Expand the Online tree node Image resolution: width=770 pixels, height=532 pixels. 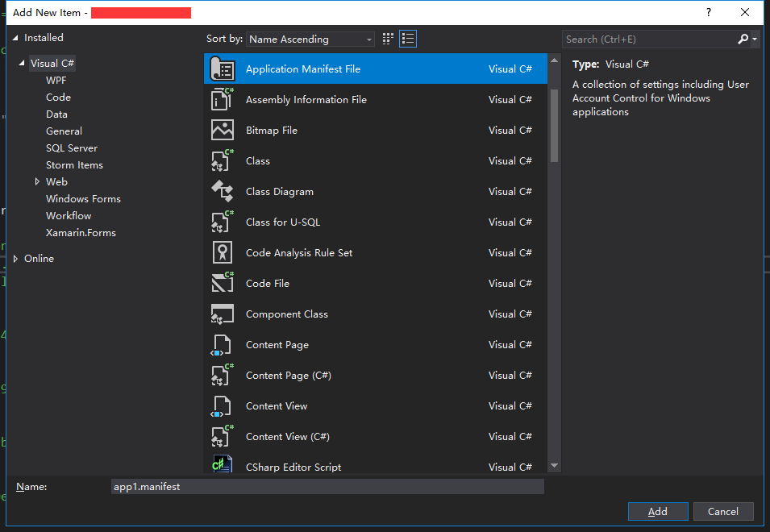click(x=15, y=258)
